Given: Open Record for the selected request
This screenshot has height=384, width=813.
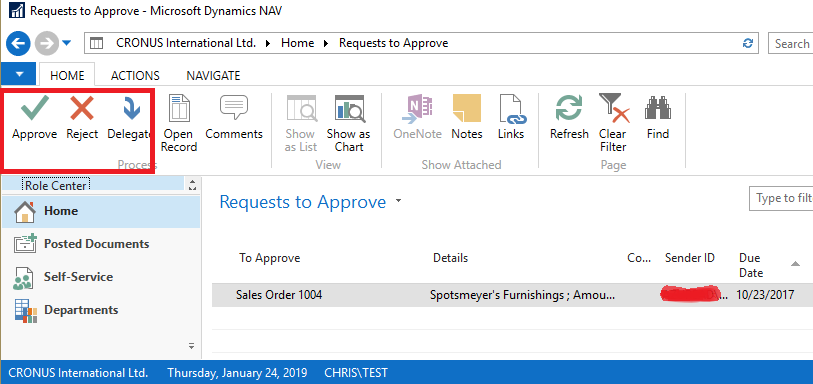Looking at the screenshot, I should (179, 124).
